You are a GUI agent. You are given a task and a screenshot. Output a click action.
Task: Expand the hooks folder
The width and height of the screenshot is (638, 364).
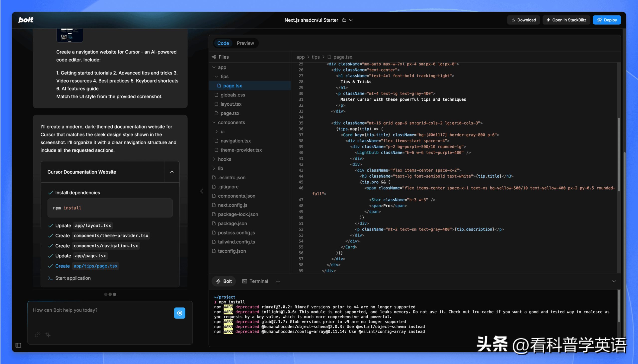[x=224, y=159]
